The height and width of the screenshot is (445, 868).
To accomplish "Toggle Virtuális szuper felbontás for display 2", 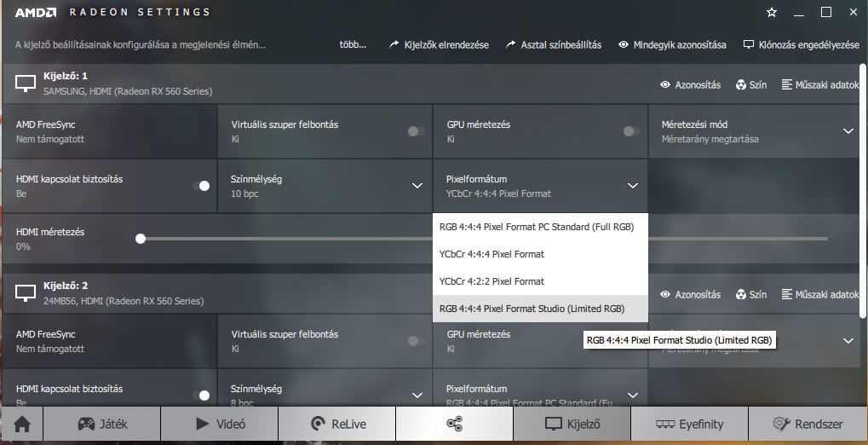I will 417,341.
